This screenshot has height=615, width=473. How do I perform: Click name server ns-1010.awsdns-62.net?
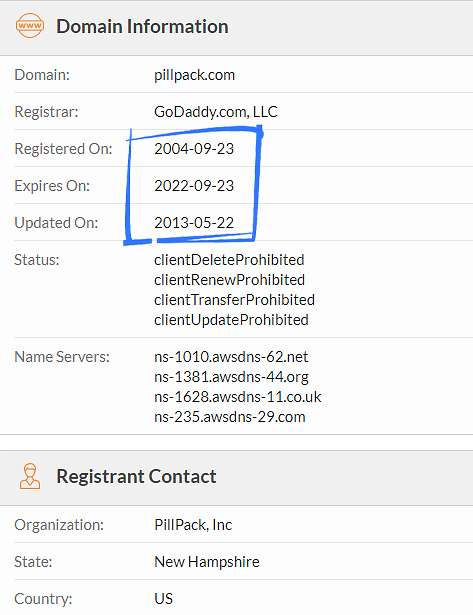[231, 357]
